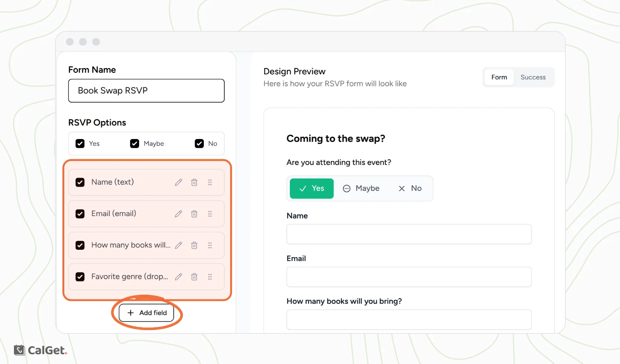Delete the Name (text) field via trash icon

coord(194,182)
